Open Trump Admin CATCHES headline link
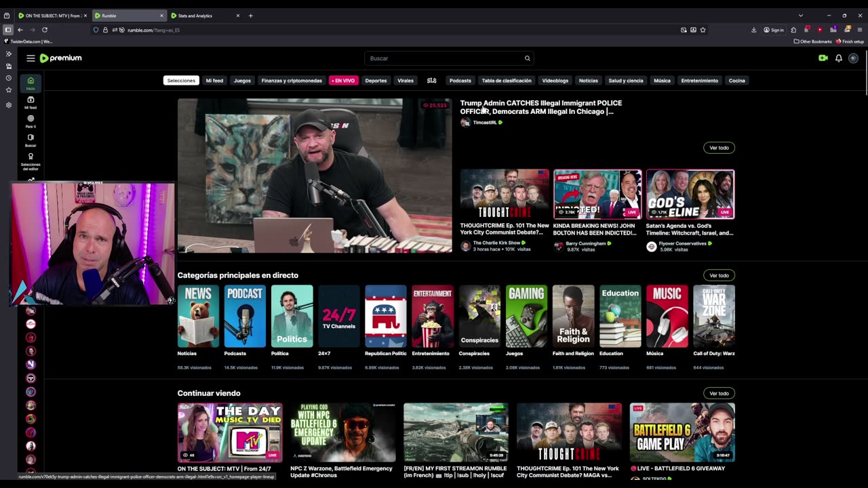This screenshot has height=488, width=868. [541, 107]
